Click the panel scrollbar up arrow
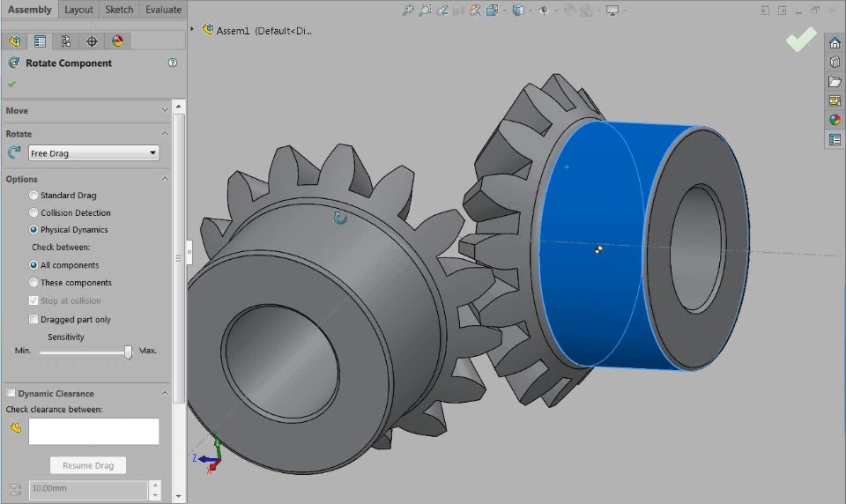 point(179,107)
